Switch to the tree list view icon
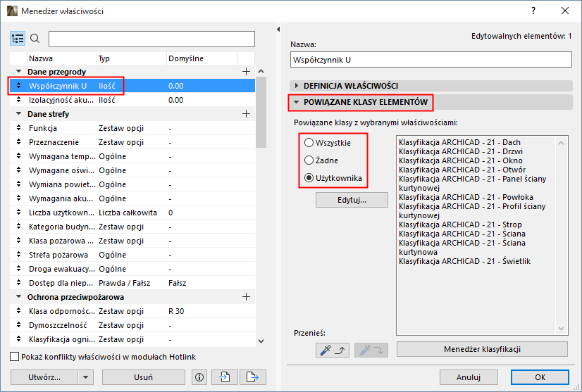The width and height of the screenshot is (582, 392). point(18,39)
